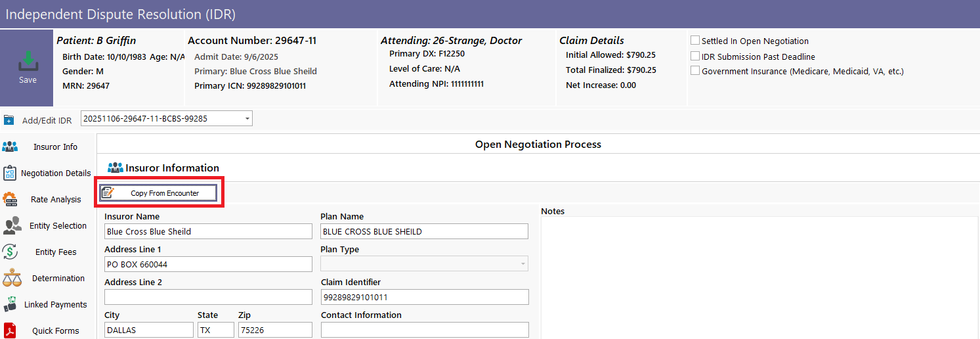
Task: Go to the Entity Fees section
Action: [x=56, y=252]
